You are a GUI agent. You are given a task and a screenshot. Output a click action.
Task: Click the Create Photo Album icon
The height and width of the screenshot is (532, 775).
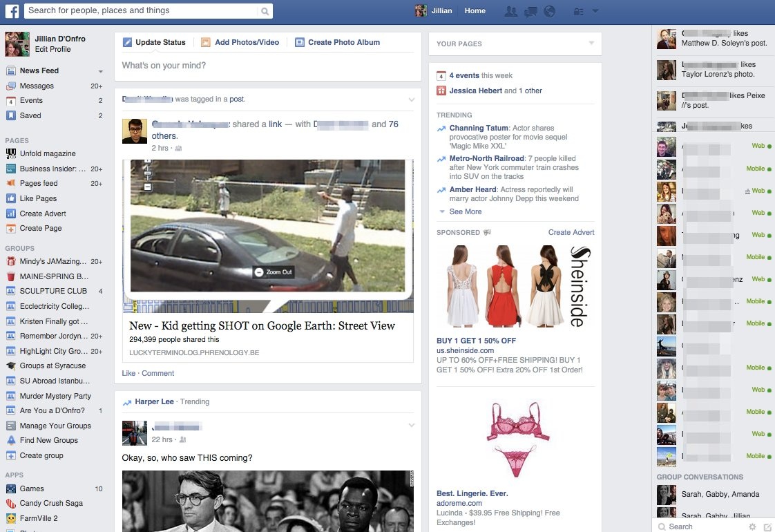[300, 42]
